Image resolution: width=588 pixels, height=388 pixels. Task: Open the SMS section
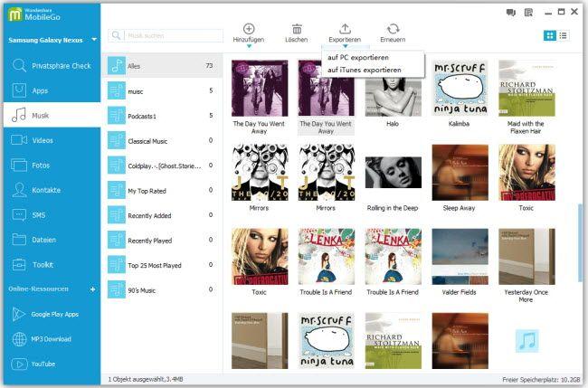coord(52,215)
